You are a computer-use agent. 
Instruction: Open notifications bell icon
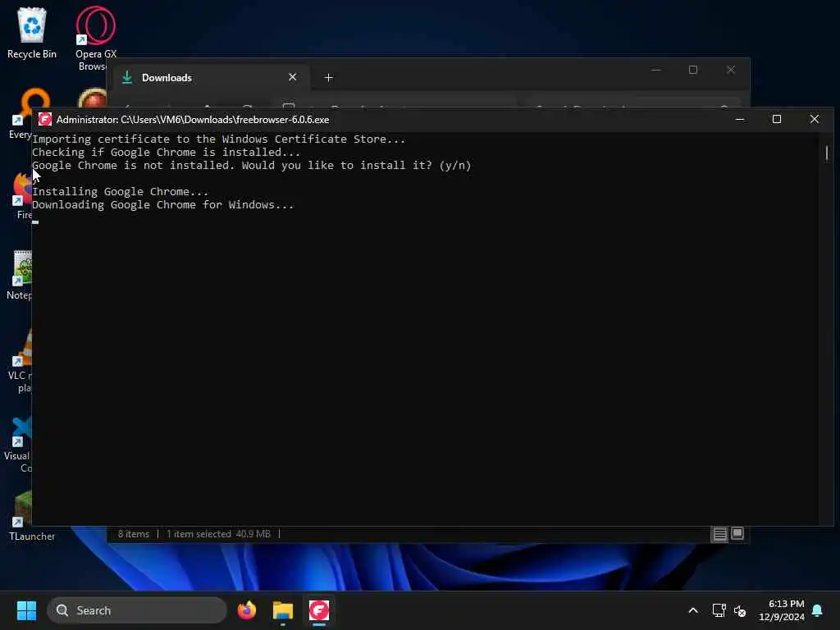(818, 610)
